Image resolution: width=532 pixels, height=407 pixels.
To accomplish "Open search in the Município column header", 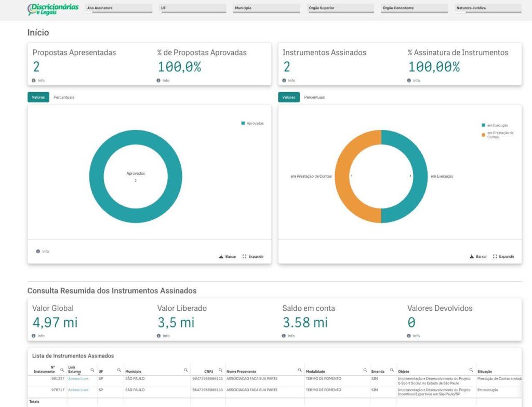I will pyautogui.click(x=186, y=370).
